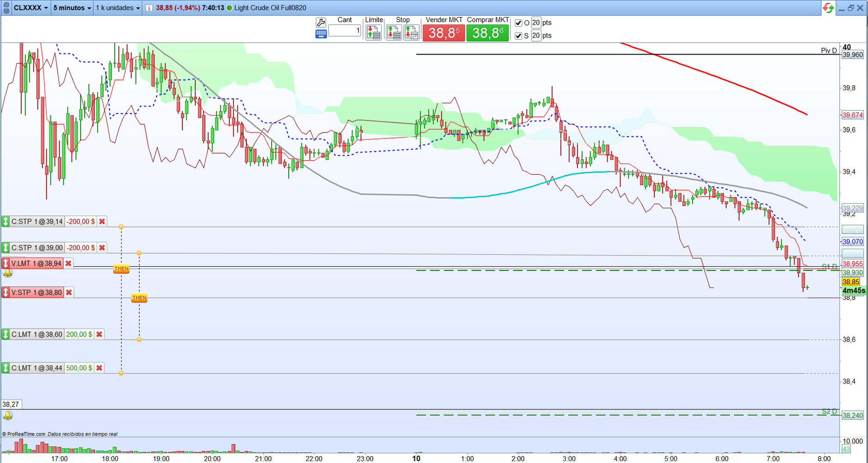Click the green arrow handle of C:LMT 1@38,60

click(6, 334)
